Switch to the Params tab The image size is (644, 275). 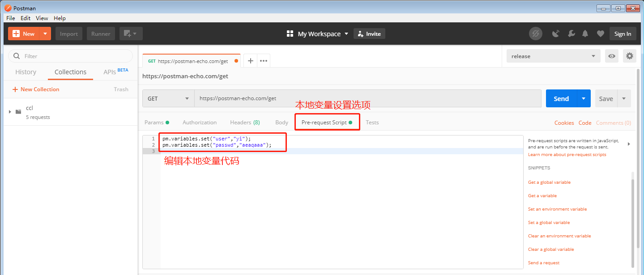pos(157,122)
